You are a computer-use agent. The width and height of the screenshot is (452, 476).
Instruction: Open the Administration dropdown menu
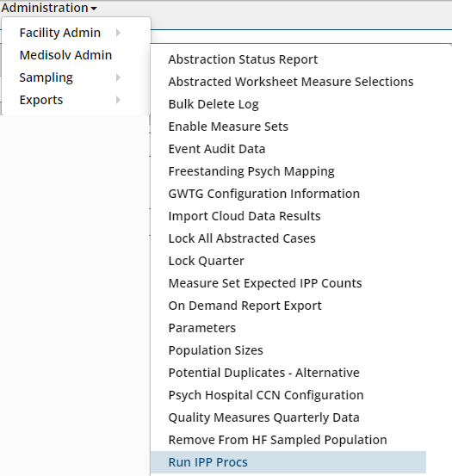click(x=49, y=8)
